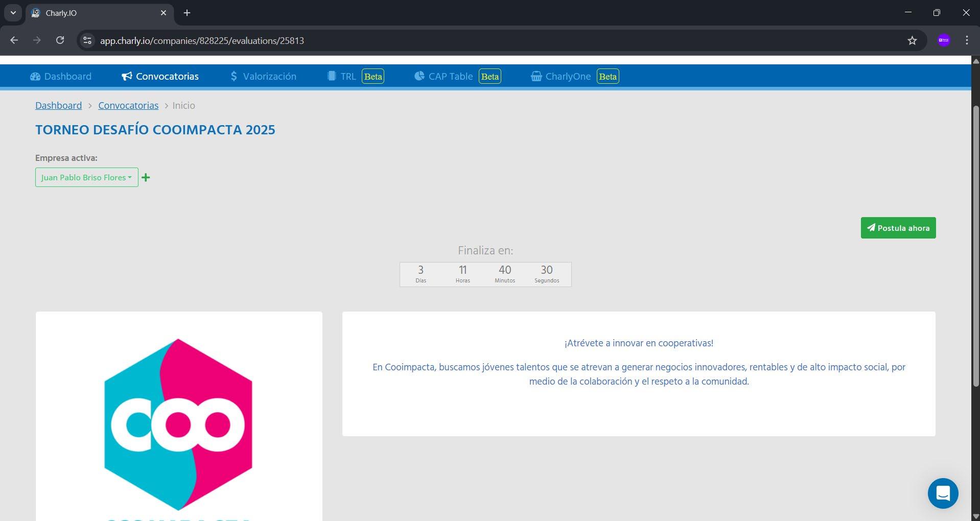Click the megaphone icon beside Convocatorias
The height and width of the screenshot is (521, 980).
(x=127, y=77)
